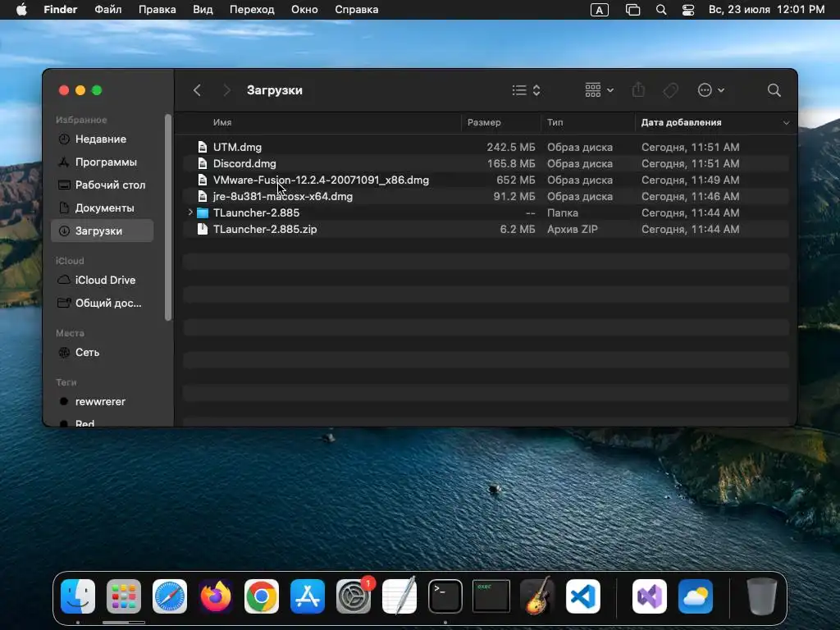Toggle sort direction chevron in date column
This screenshot has width=840, height=630.
pyautogui.click(x=786, y=123)
